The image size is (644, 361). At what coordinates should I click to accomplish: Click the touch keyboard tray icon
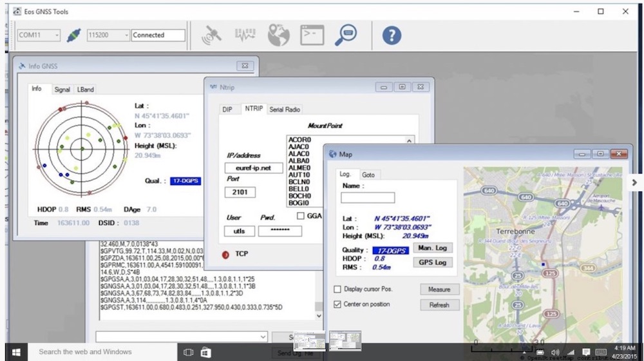tap(601, 352)
